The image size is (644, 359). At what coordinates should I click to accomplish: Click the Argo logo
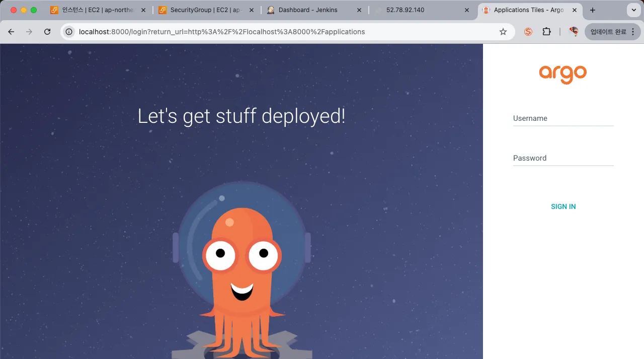pyautogui.click(x=563, y=75)
